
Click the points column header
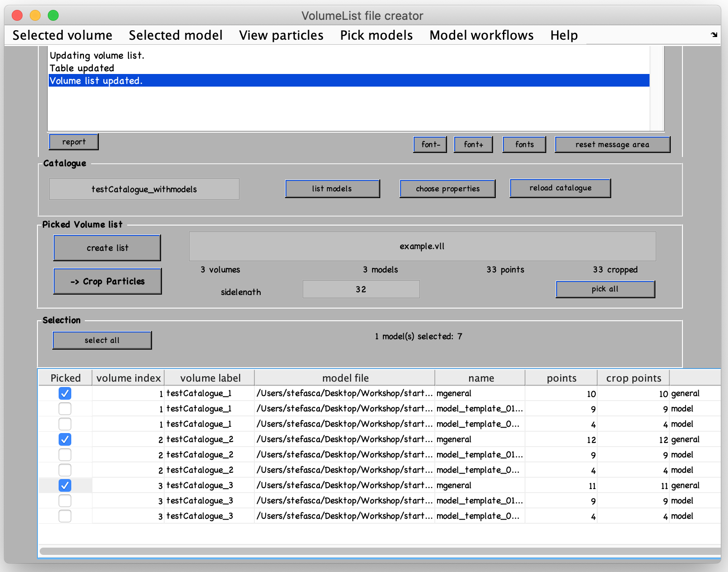tap(562, 378)
